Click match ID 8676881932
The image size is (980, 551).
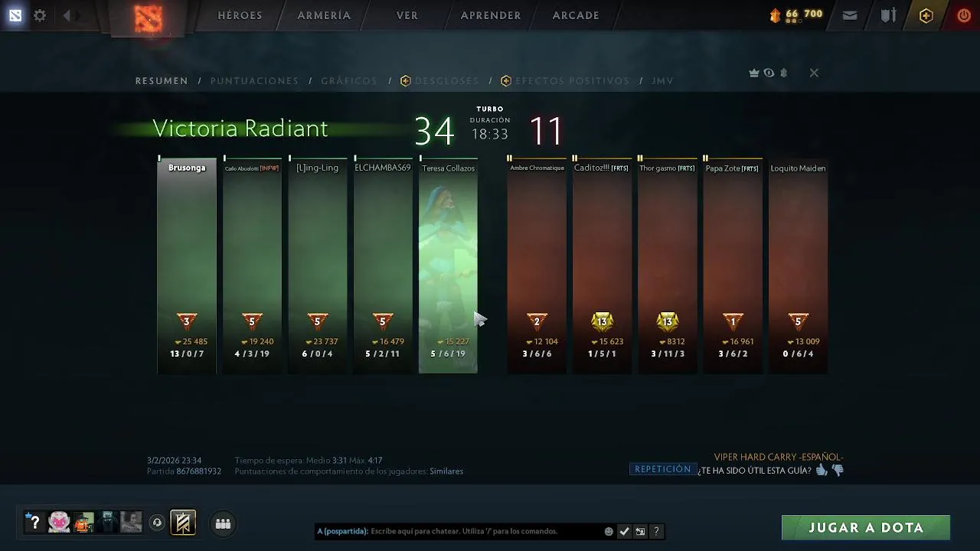pos(198,471)
